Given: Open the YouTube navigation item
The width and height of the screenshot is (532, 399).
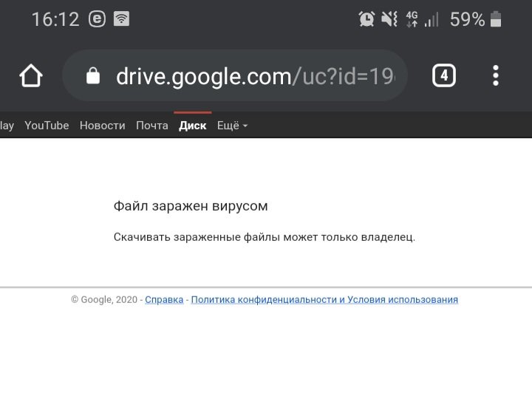Looking at the screenshot, I should (x=47, y=126).
